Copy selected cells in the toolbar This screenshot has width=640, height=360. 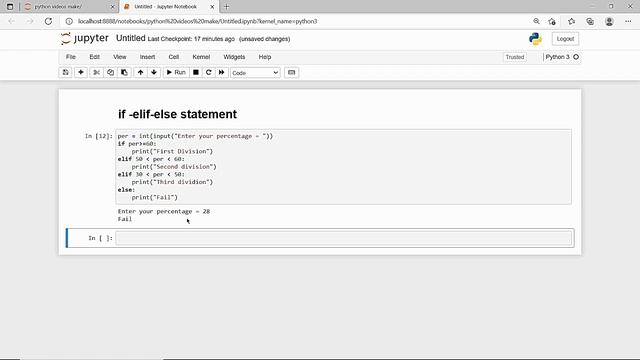(110, 72)
